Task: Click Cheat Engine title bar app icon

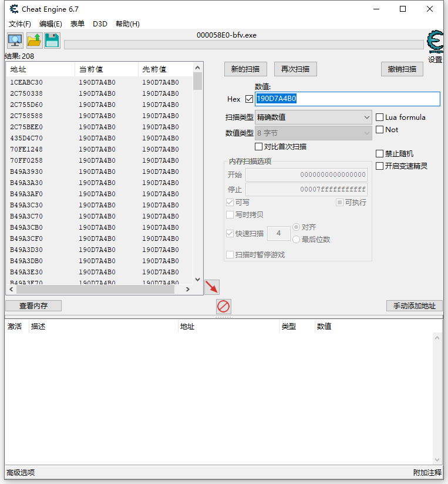Action: click(14, 9)
